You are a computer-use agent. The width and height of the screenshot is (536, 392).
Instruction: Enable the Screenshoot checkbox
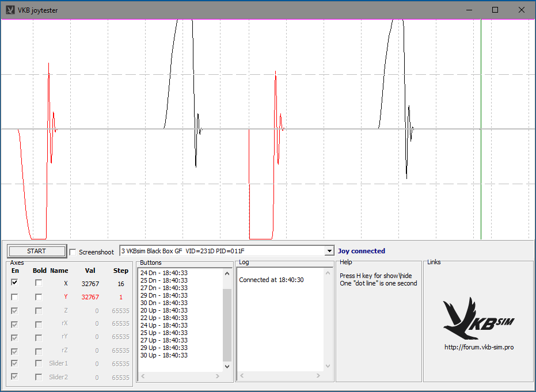(x=73, y=252)
